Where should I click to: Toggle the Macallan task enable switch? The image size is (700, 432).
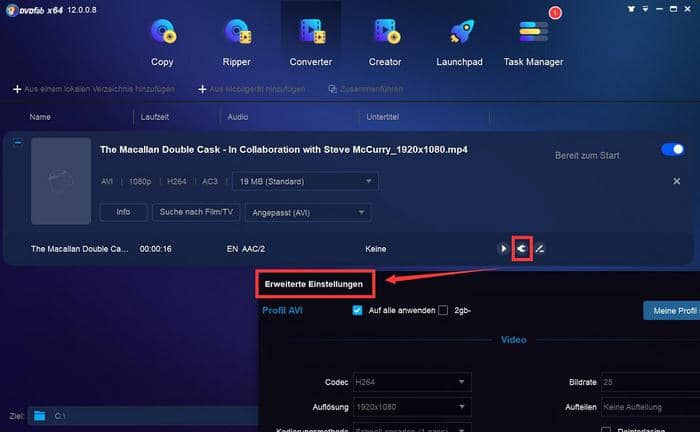tap(672, 149)
